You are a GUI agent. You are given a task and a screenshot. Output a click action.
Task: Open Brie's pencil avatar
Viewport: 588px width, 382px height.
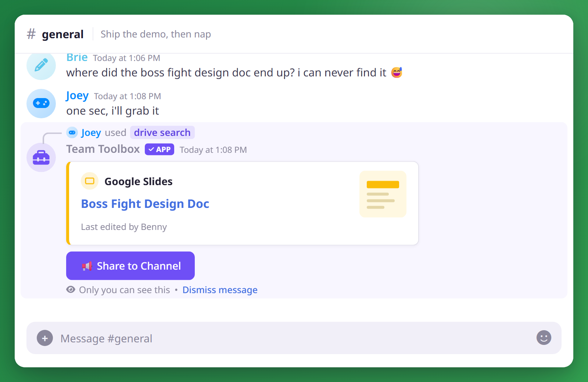pos(41,66)
